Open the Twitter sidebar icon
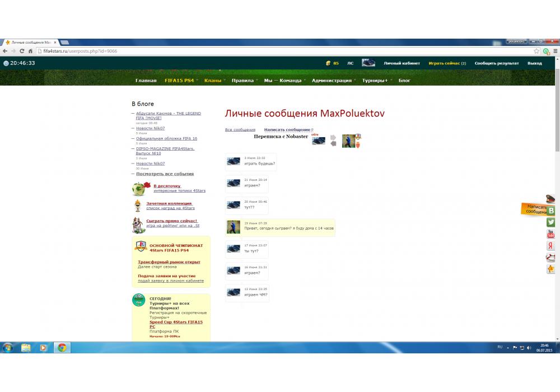 [551, 222]
